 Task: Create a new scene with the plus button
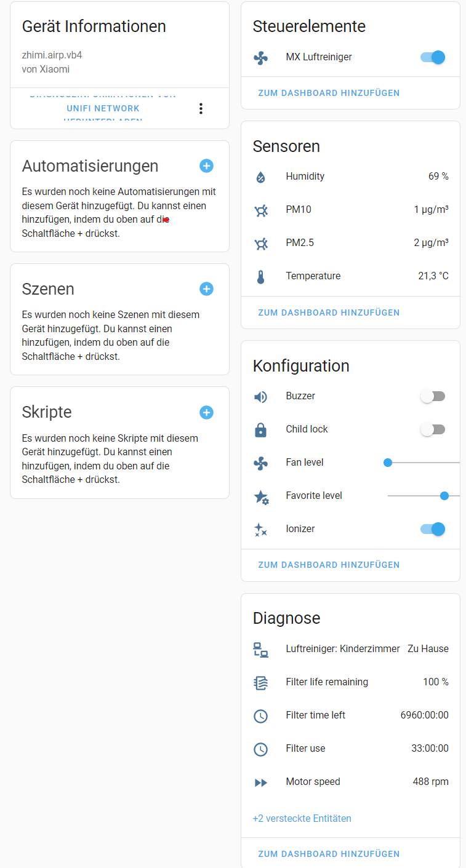pos(206,289)
